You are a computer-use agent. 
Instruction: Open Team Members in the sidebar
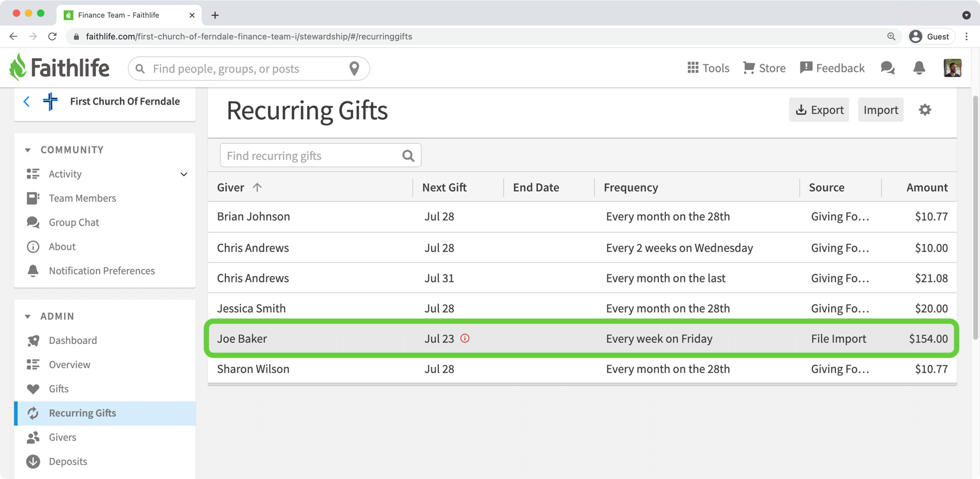(82, 198)
